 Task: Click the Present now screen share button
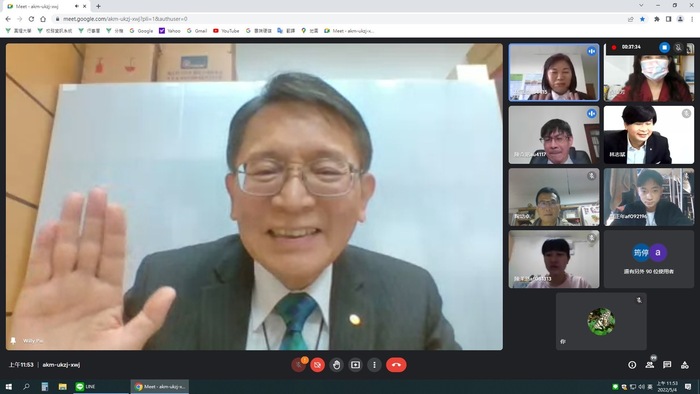click(x=355, y=365)
